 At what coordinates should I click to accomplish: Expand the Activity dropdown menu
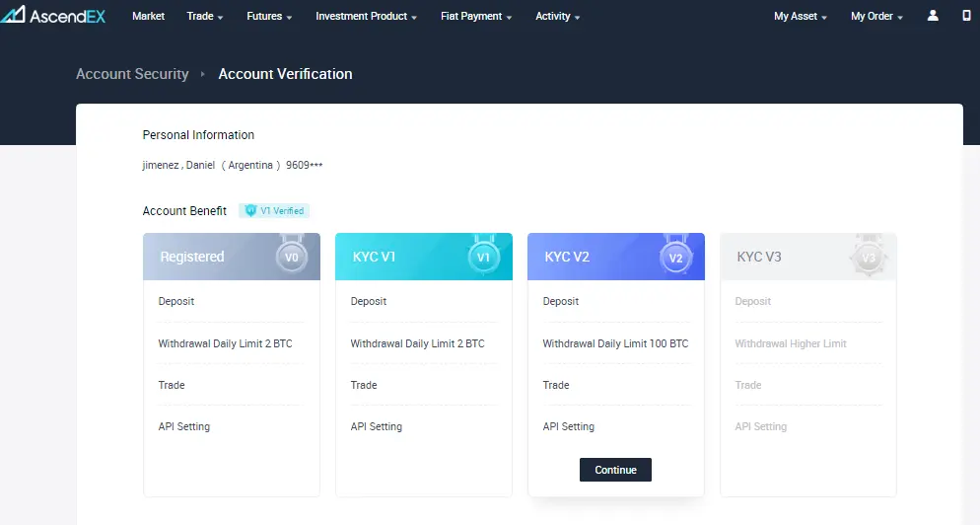557,16
